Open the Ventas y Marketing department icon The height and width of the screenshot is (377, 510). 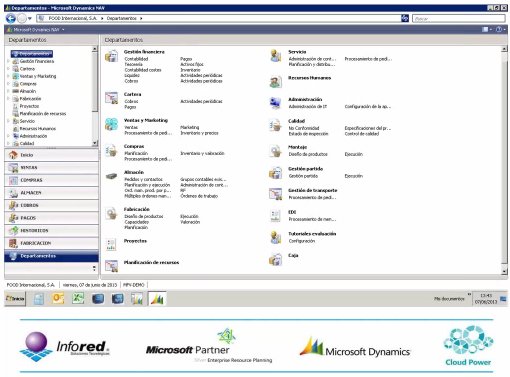(x=112, y=124)
